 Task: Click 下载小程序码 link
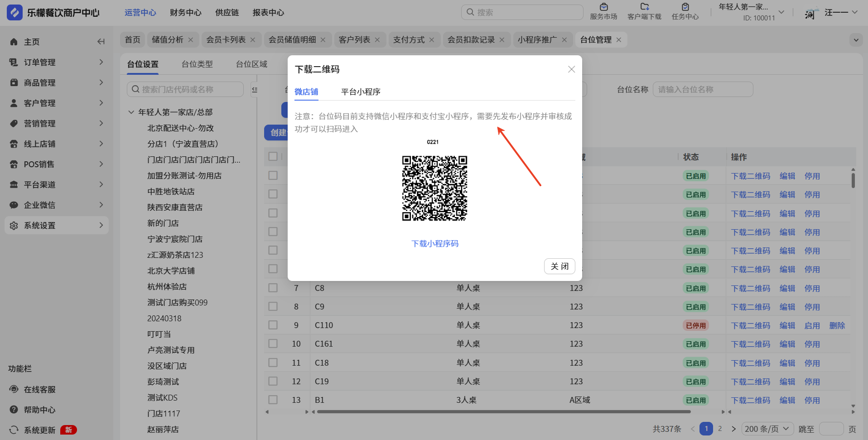435,244
